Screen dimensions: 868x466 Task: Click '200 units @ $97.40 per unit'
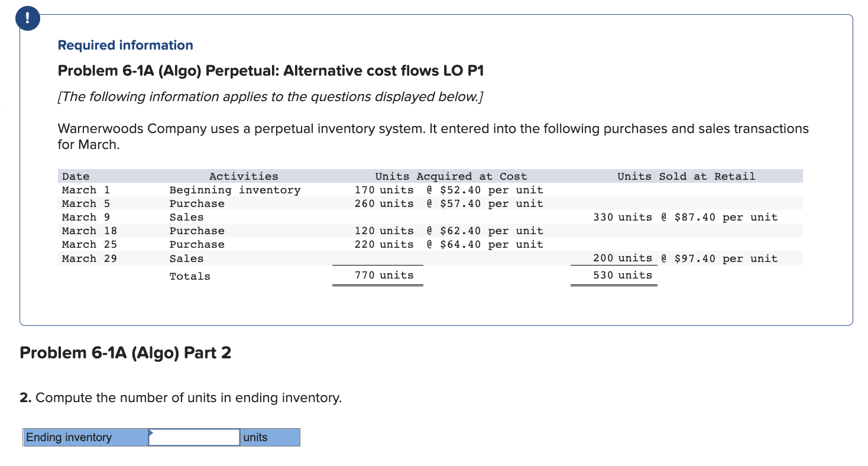click(686, 258)
